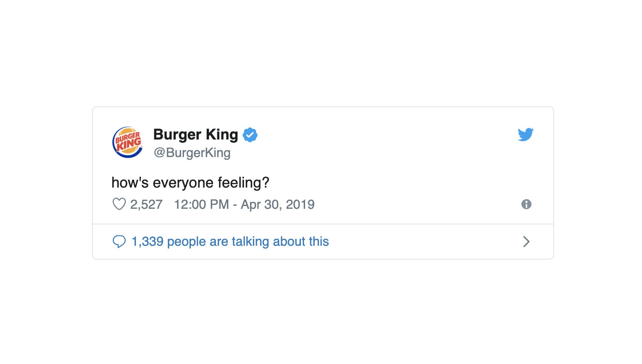The image size is (642, 364).
Task: Click the 12:00 PM time text
Action: pos(202,205)
